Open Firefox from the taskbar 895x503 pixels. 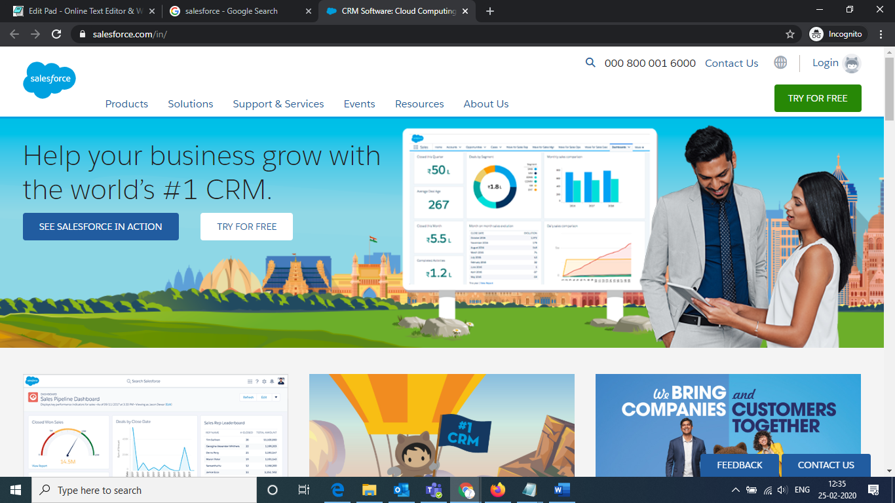tap(498, 490)
